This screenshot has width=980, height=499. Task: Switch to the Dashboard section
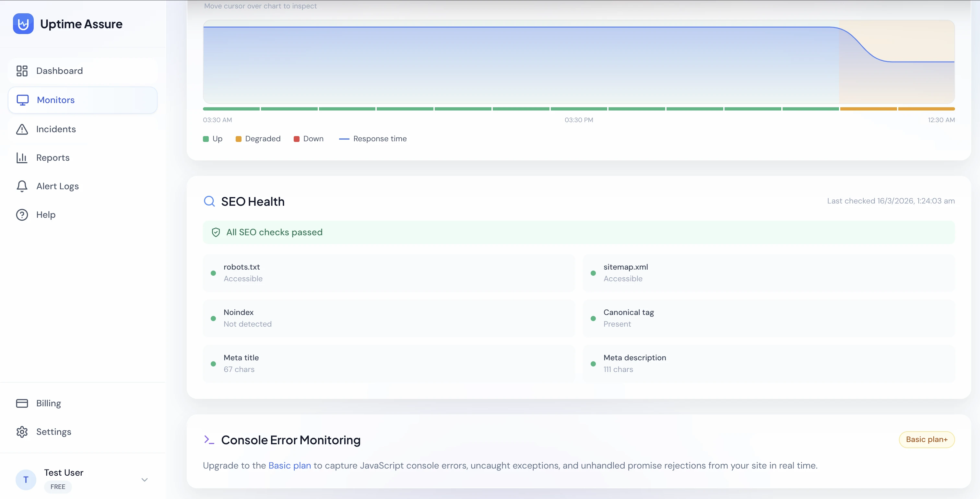pyautogui.click(x=59, y=71)
